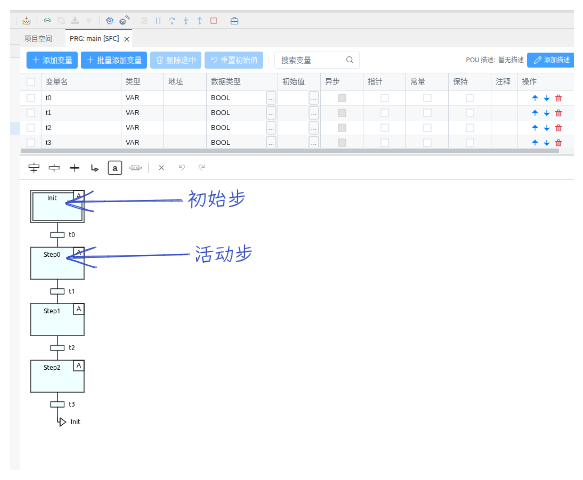Viewport: 583px width, 480px height.
Task: Switch to the 项目空间 tab
Action: pos(38,39)
